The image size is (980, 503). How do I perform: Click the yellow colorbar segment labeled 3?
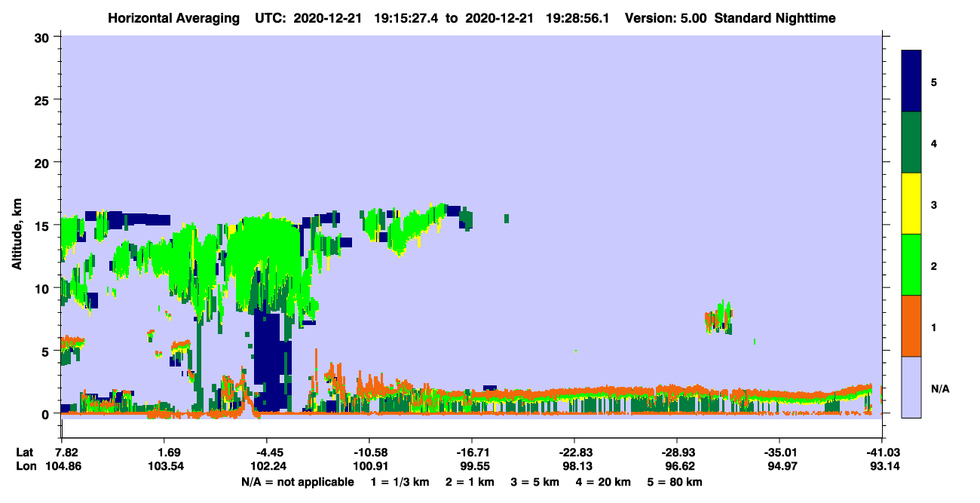(x=911, y=204)
